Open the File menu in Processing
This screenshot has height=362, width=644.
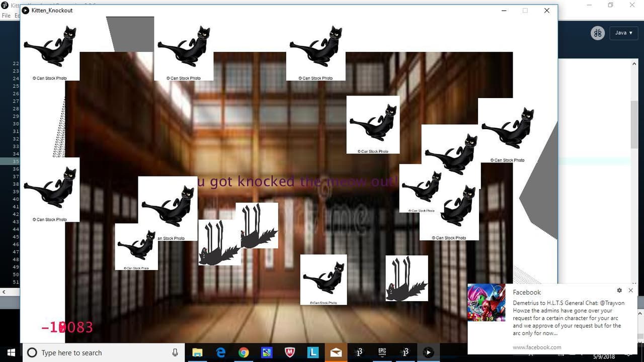click(6, 16)
